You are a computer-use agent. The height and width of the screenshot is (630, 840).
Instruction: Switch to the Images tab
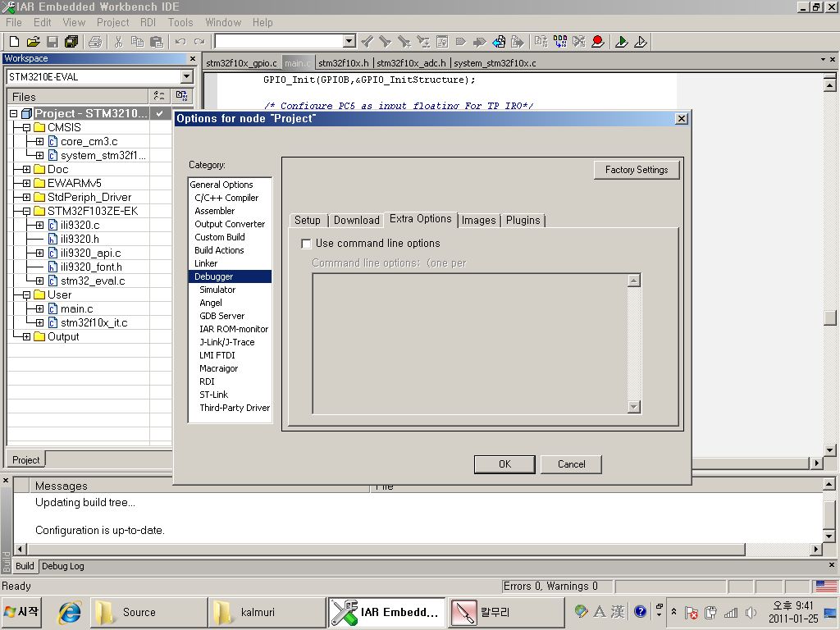tap(478, 220)
